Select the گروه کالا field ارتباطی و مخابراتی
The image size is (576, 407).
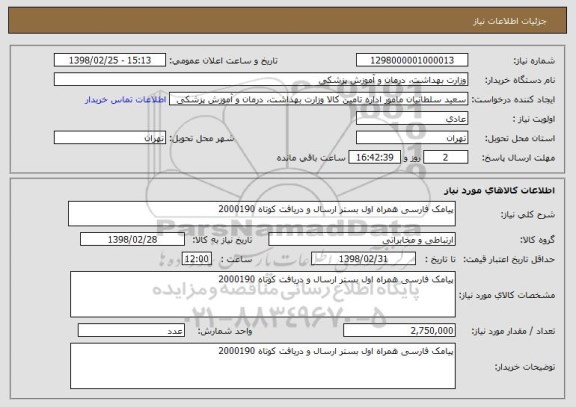coord(362,239)
